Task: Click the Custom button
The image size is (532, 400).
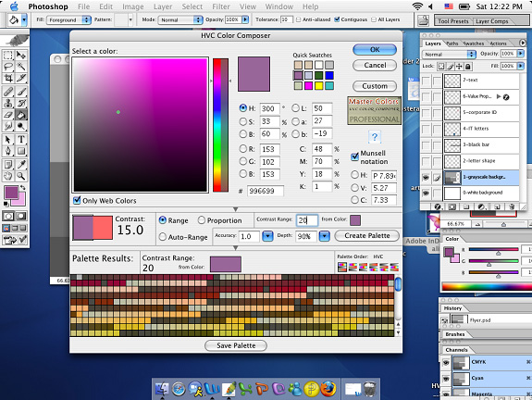Action: click(x=375, y=86)
